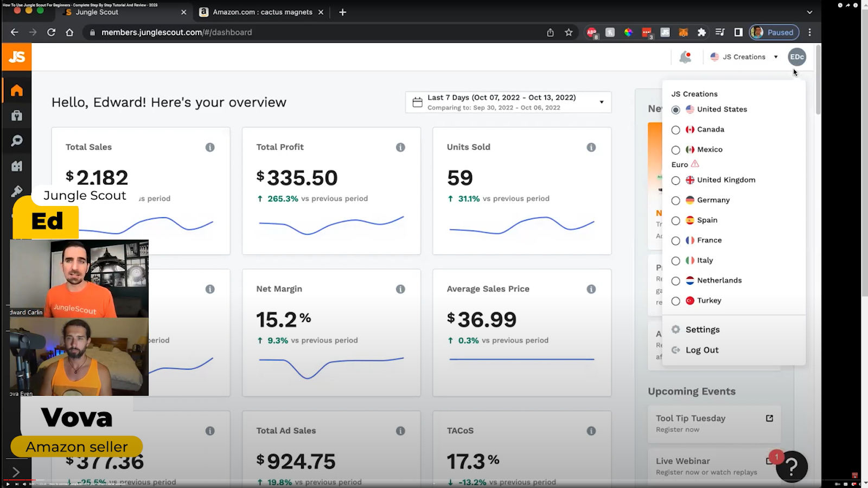Click the notifications bell icon
This screenshot has height=488, width=868.
(x=685, y=57)
